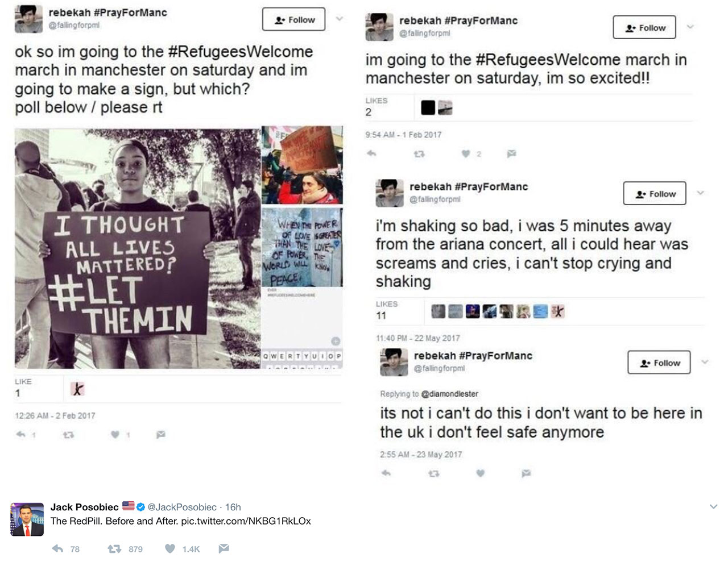The height and width of the screenshot is (566, 728).
Task: Click Jack Posobiec's profile avatar
Action: (x=27, y=519)
